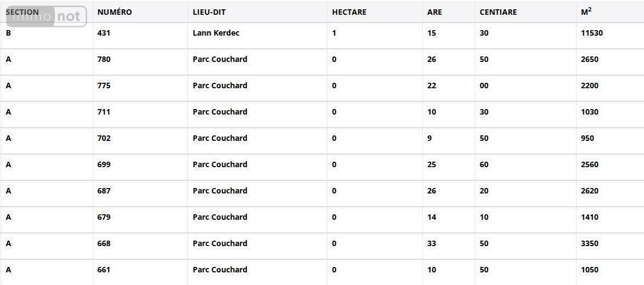Click the ARE column header
644x285 pixels.
(x=434, y=12)
